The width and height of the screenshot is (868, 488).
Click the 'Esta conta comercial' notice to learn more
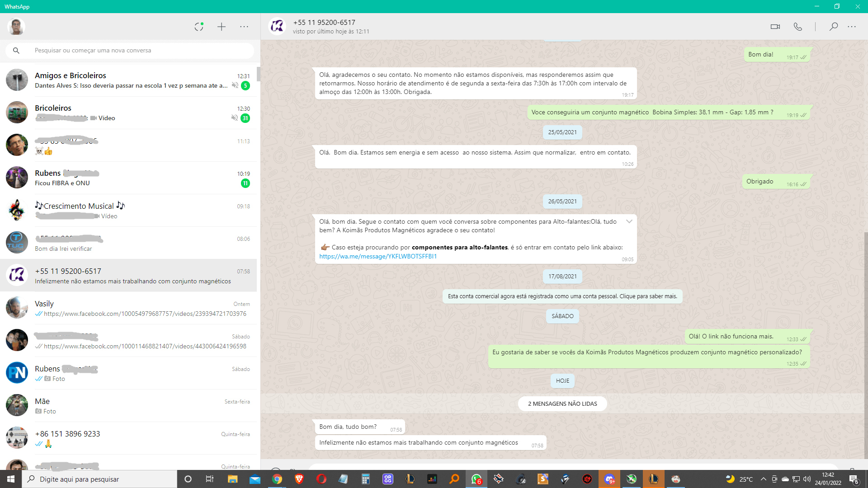(562, 296)
